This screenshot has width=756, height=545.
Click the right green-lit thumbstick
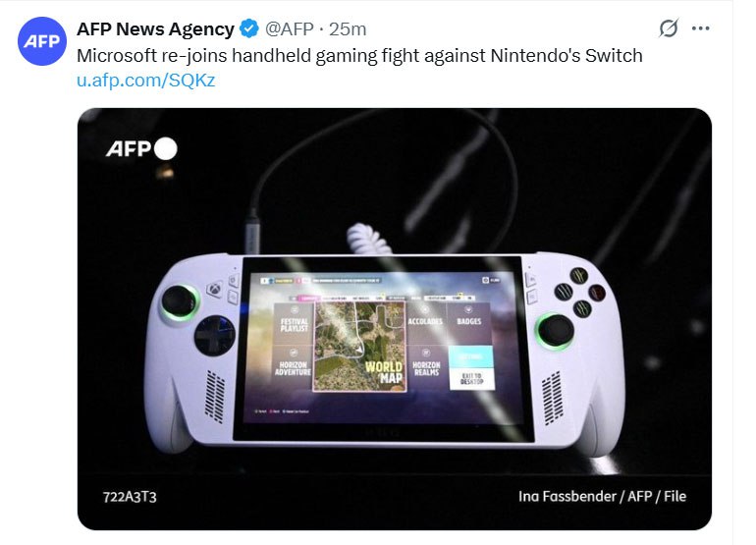[x=556, y=331]
